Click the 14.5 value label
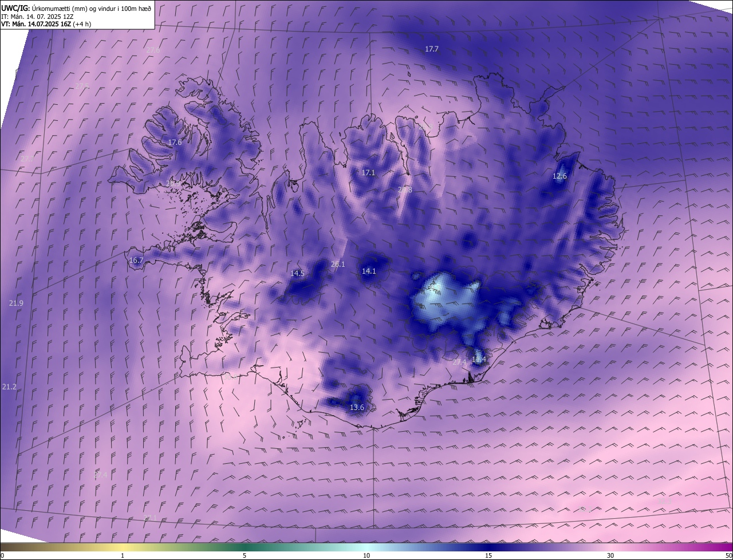Image resolution: width=733 pixels, height=560 pixels. 297,273
